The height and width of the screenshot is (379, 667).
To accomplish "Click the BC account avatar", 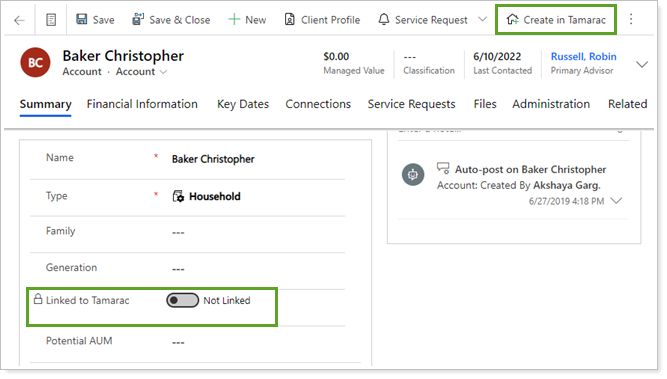I will (35, 63).
